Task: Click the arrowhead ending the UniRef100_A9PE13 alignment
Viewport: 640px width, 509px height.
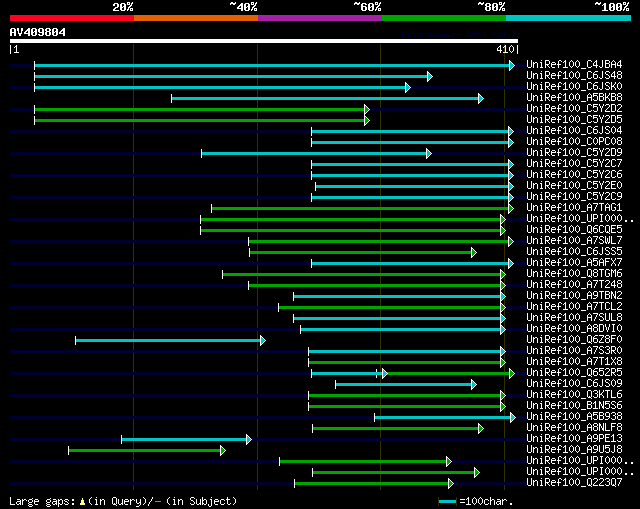Action: coord(249,440)
